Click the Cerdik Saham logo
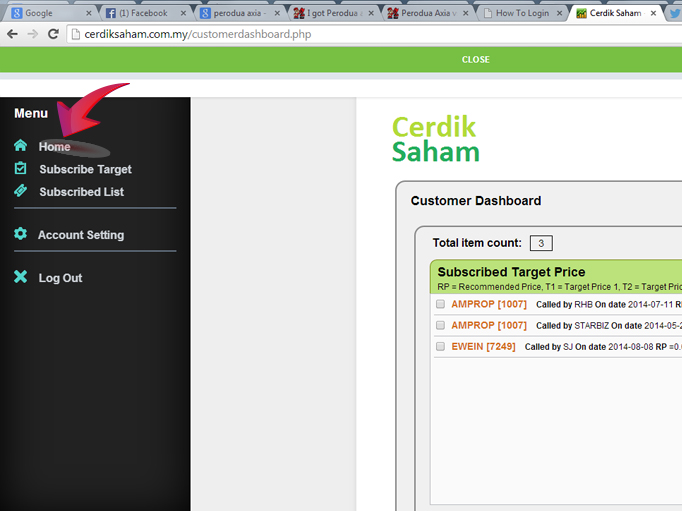The width and height of the screenshot is (682, 511). point(435,139)
